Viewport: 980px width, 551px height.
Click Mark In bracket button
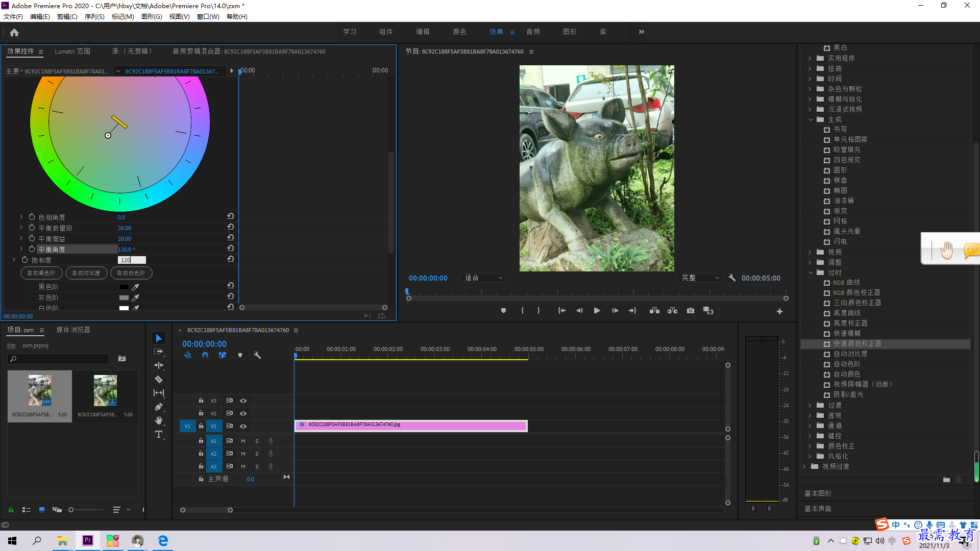pyautogui.click(x=522, y=311)
